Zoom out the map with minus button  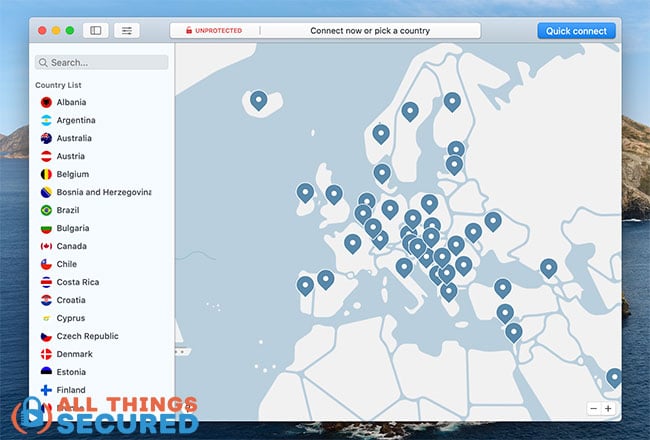click(593, 408)
